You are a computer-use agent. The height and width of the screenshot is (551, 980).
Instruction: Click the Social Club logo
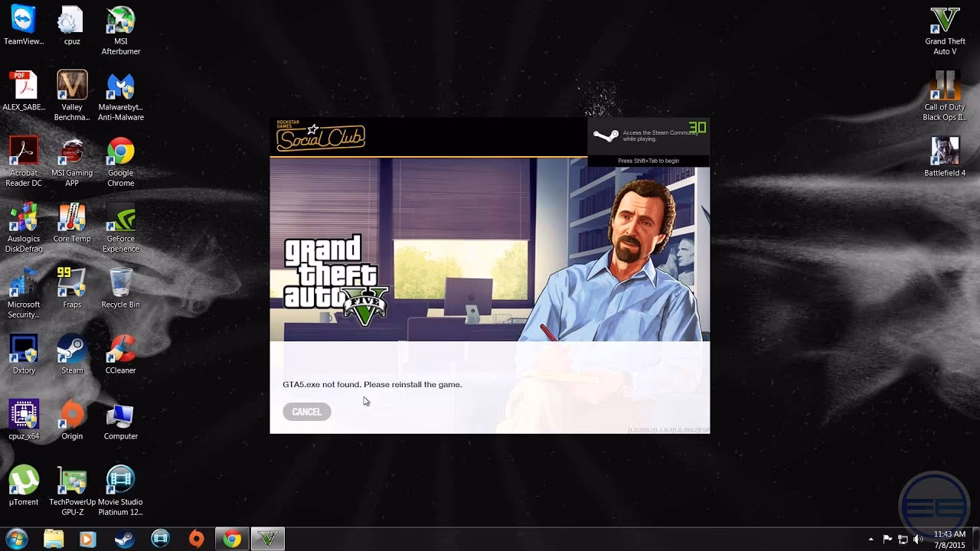point(320,136)
